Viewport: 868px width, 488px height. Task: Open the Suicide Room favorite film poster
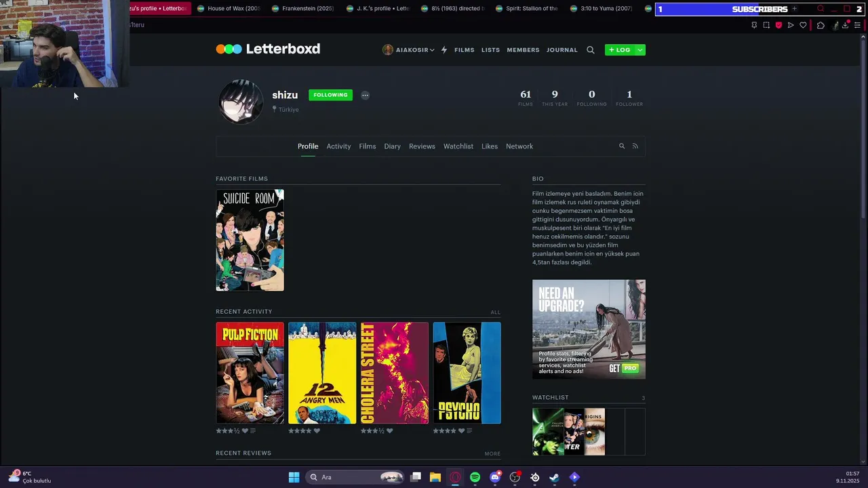pos(250,240)
